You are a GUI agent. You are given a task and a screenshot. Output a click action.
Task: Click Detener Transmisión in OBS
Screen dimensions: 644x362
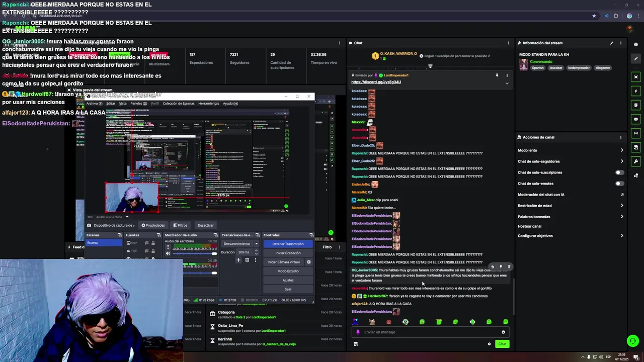pos(288,244)
